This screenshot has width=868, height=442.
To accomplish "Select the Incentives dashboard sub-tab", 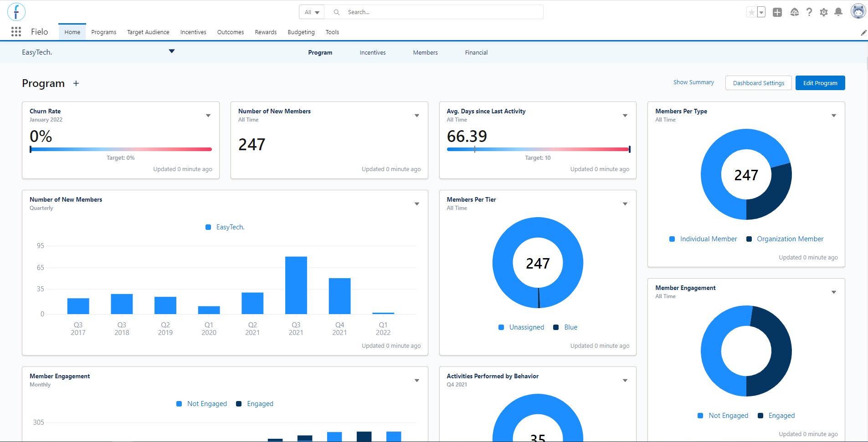I will coord(373,52).
